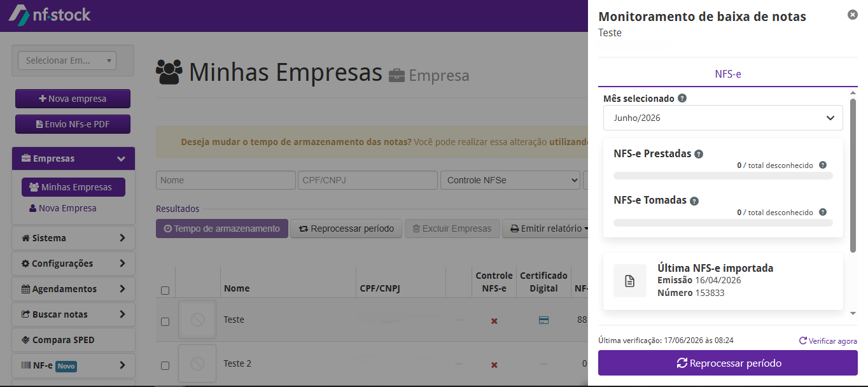Click Verificar agora link
Screen dimensions: 868x387
point(828,341)
